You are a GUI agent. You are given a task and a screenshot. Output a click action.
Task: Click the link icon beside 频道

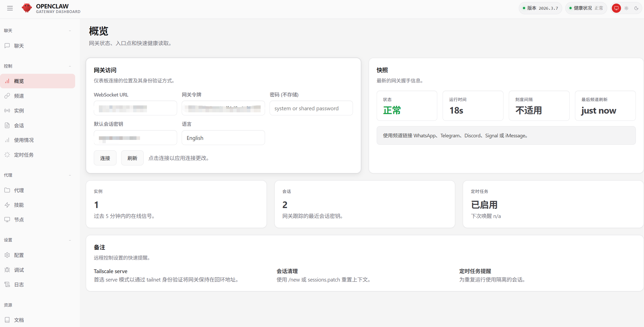pos(7,96)
